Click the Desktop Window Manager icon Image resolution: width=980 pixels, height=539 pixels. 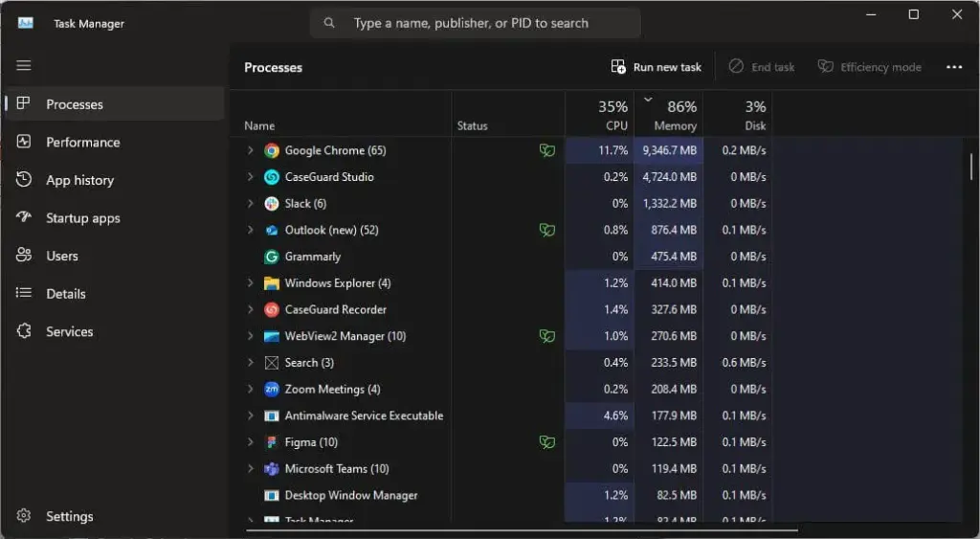click(271, 495)
